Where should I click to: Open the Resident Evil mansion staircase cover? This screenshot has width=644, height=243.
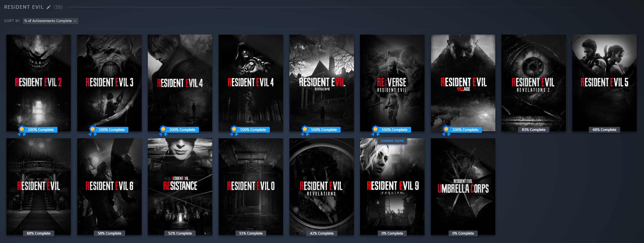tap(39, 186)
